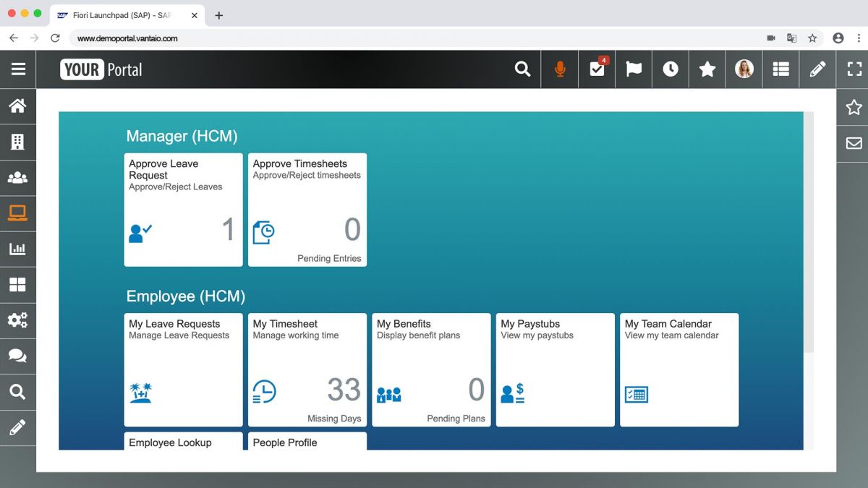Screen dimensions: 868x488
Task: Open the browser three-dot menu
Action: click(x=858, y=38)
